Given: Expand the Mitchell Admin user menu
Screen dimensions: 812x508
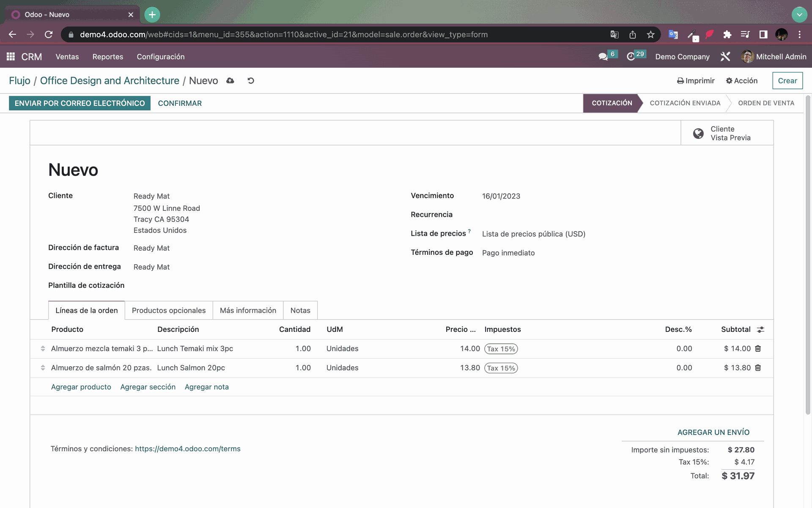Looking at the screenshot, I should pos(774,56).
